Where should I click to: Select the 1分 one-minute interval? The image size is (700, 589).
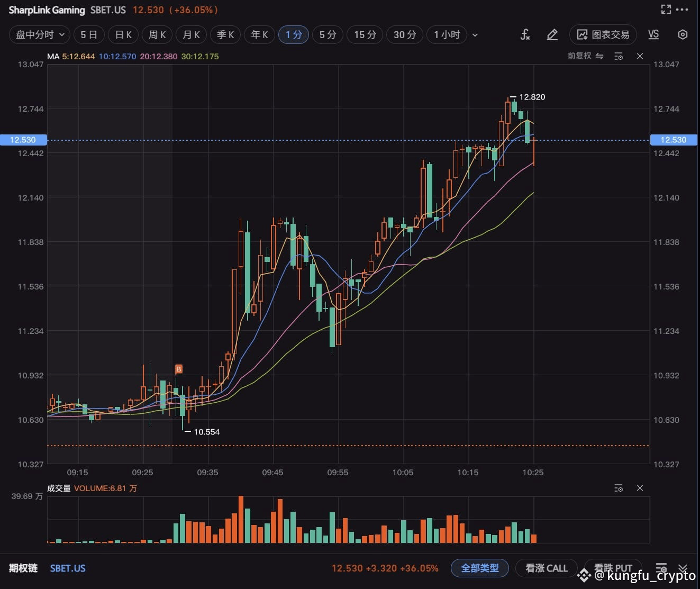294,35
